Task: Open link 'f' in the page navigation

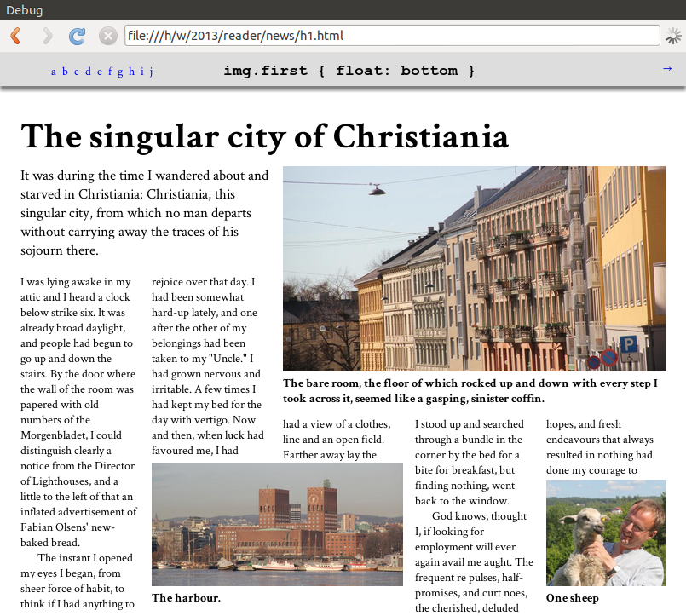Action: pyautogui.click(x=110, y=72)
